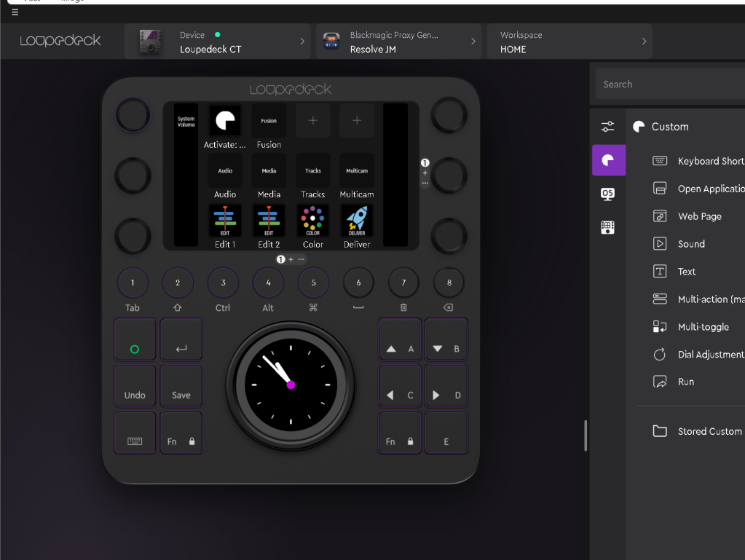Select the Keyboard Shortcut custom action
This screenshot has width=745, height=560.
tap(698, 161)
